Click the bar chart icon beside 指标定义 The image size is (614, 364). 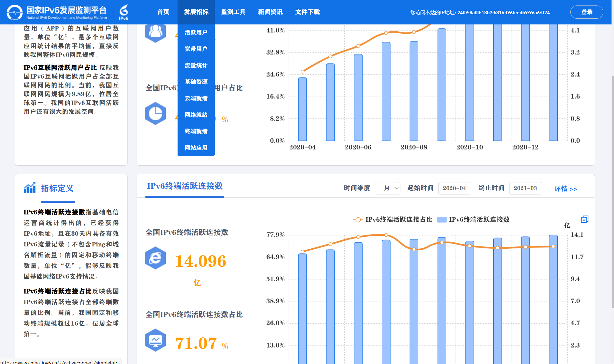point(29,188)
